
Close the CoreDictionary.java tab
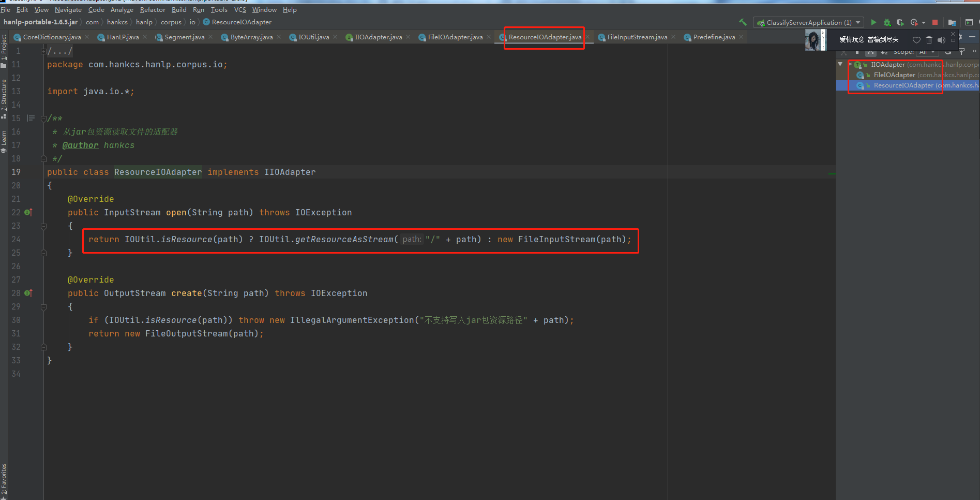[x=87, y=37]
